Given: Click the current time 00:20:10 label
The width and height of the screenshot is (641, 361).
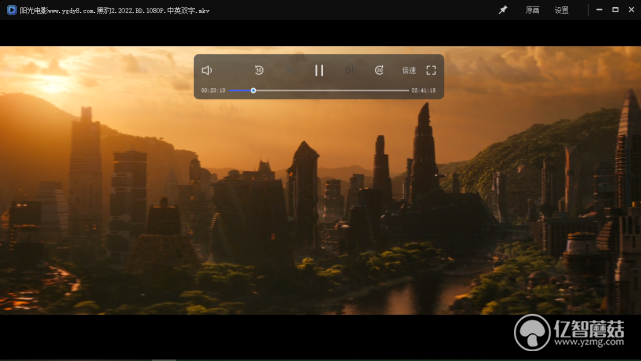Looking at the screenshot, I should tap(213, 90).
